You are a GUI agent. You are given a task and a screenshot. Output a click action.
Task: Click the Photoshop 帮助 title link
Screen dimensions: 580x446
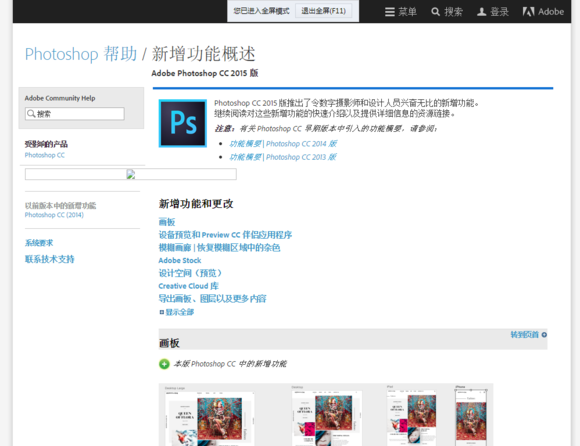coord(81,54)
